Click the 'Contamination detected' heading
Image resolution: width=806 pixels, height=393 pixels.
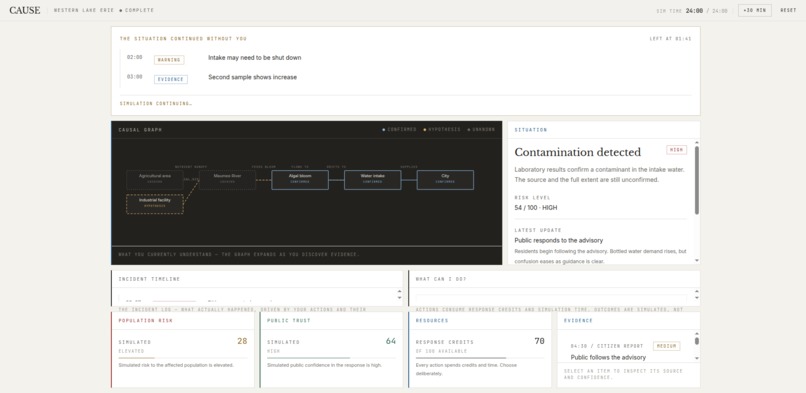pyautogui.click(x=577, y=153)
